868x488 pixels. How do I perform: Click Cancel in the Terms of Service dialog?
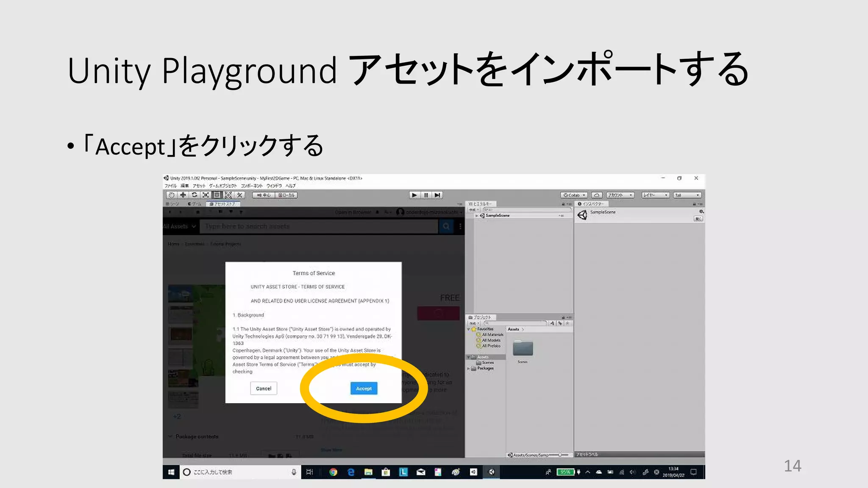264,388
